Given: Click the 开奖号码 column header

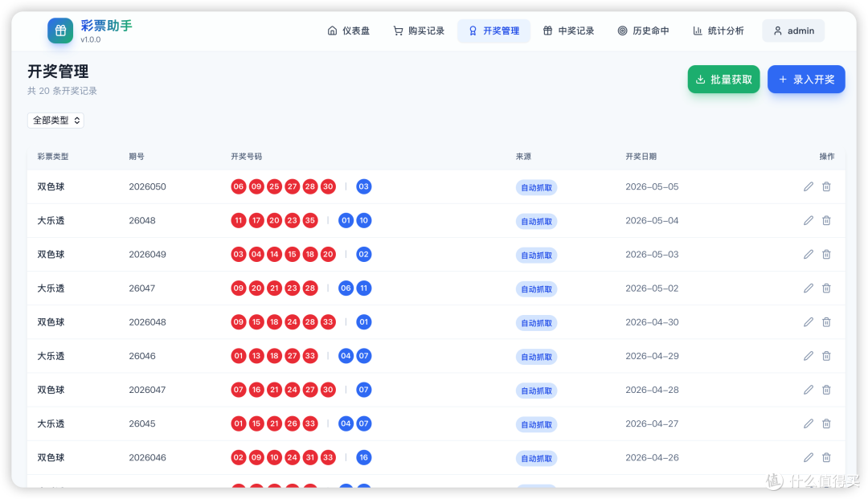Looking at the screenshot, I should (247, 157).
